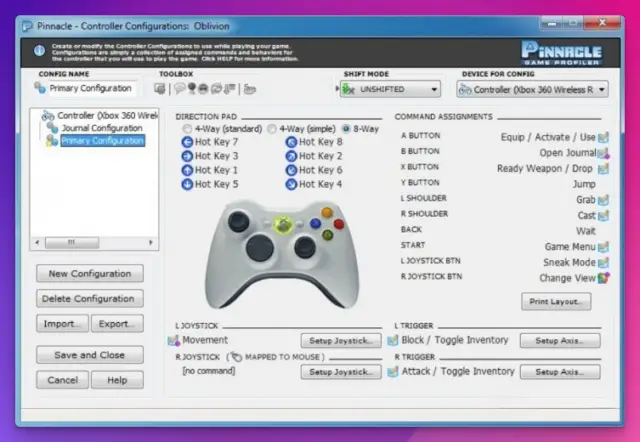Click the edit icon next to Equip / Activate / Use
Screen dimensions: 640x442
603,138
